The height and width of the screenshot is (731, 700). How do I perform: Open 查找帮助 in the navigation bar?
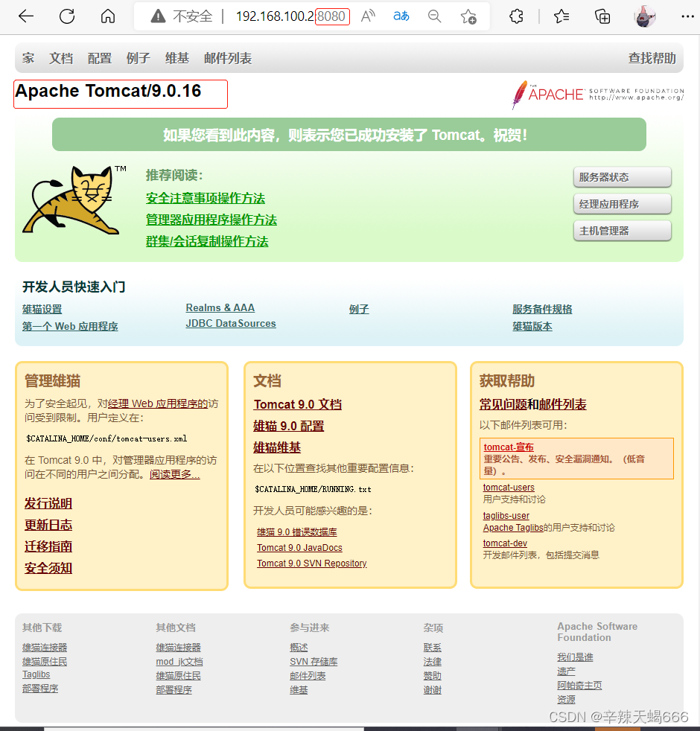point(652,57)
